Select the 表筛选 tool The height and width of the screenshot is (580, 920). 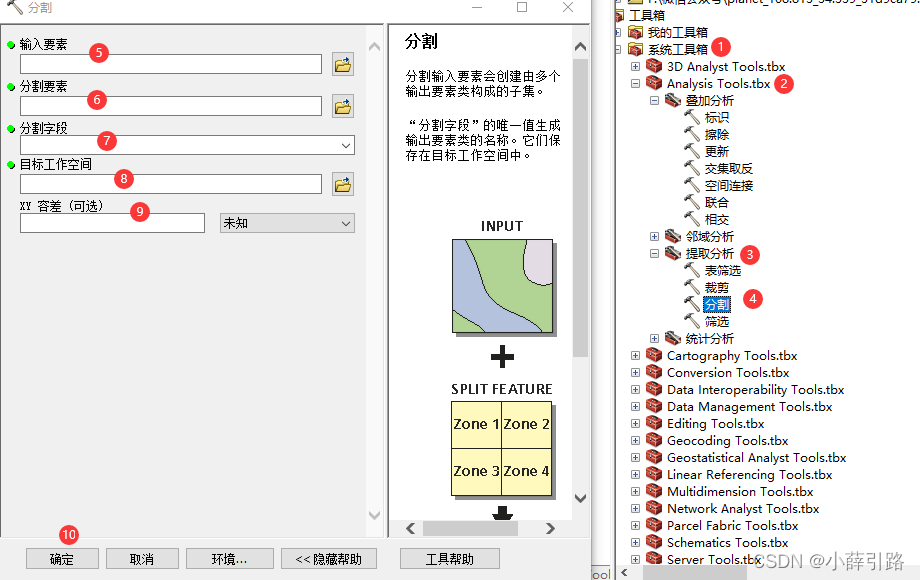click(722, 271)
